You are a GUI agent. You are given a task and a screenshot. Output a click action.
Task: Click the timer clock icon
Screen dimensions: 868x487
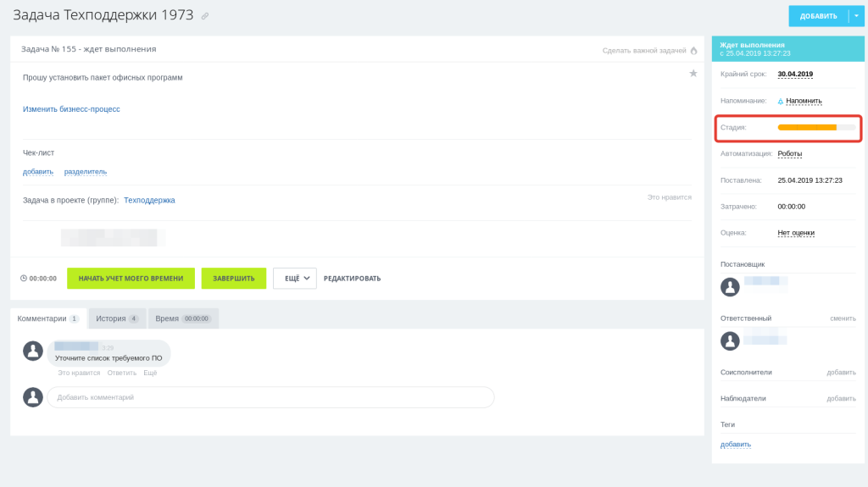click(23, 279)
